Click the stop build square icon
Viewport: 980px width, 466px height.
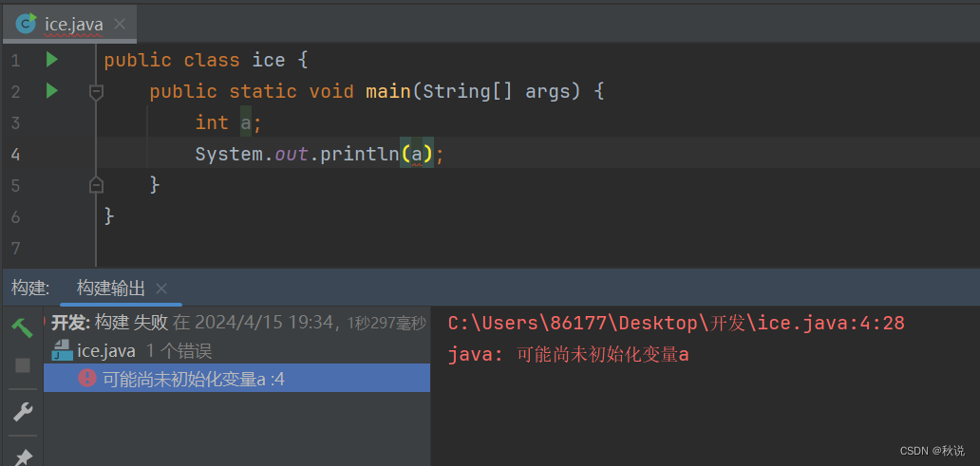(23, 365)
